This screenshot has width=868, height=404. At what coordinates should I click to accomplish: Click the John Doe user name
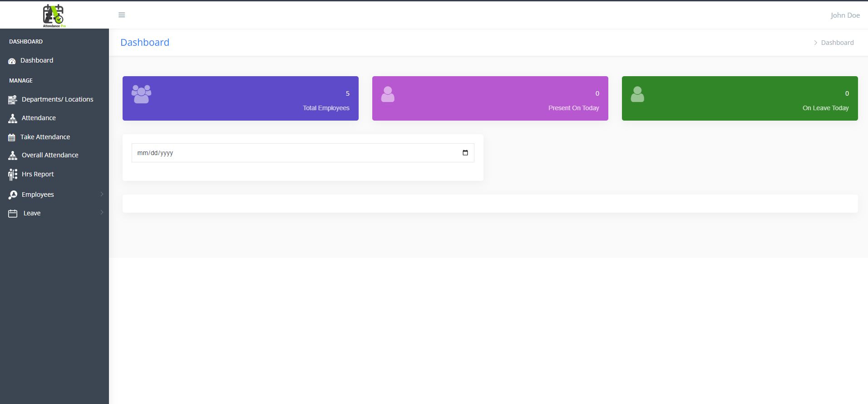(845, 15)
